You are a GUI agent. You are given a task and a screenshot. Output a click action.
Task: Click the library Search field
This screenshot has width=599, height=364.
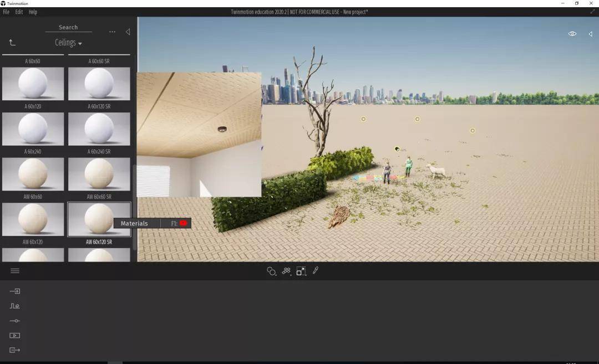pos(68,27)
